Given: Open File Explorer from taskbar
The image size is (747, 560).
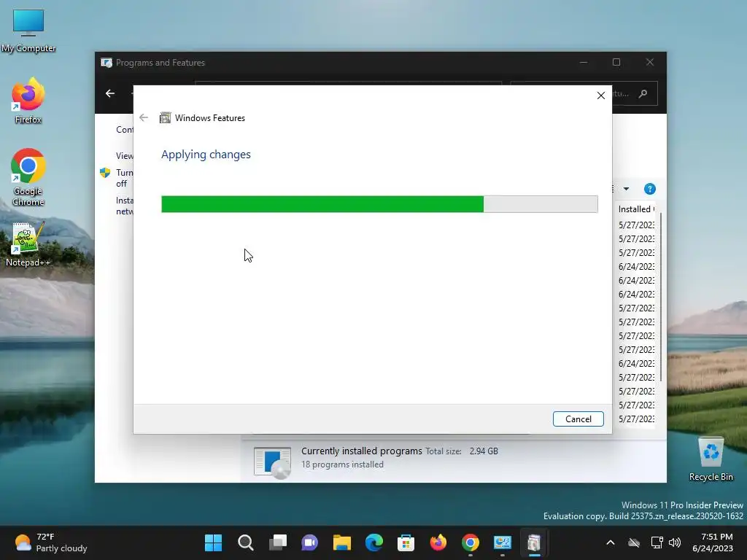Looking at the screenshot, I should click(x=341, y=542).
